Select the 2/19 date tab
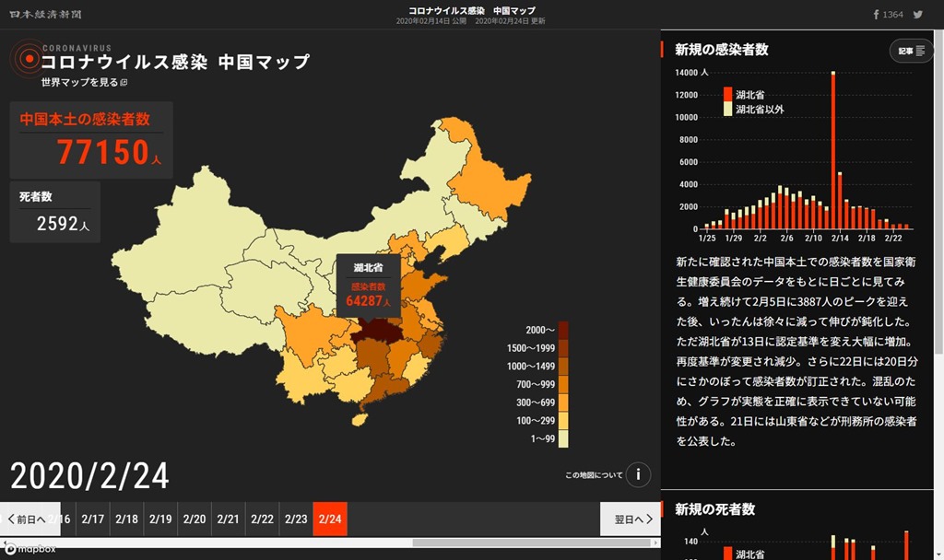Viewport: 944px width, 560px height. click(x=160, y=519)
